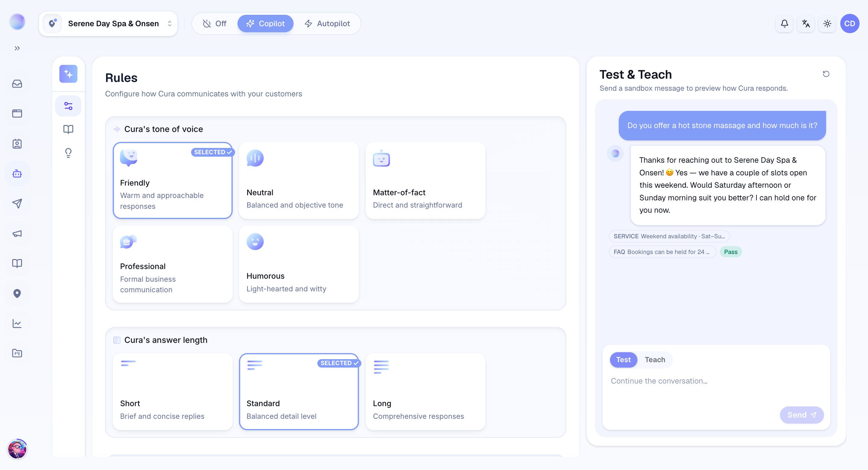Select the Short answer length card
The height and width of the screenshot is (470, 868).
(x=172, y=391)
